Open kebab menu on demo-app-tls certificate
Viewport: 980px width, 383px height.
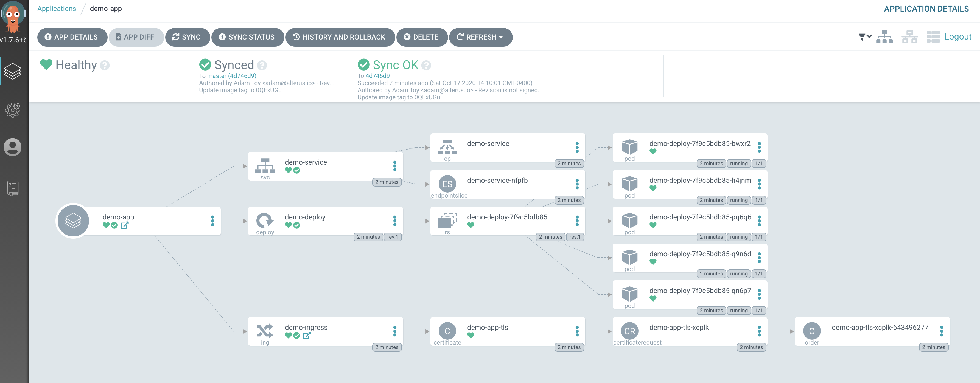[x=577, y=331]
